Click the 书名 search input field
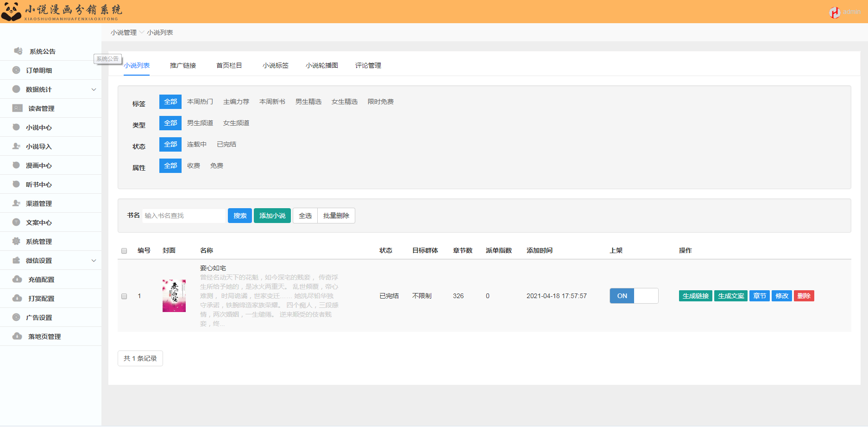Screen dimensions: 868x427 point(184,216)
